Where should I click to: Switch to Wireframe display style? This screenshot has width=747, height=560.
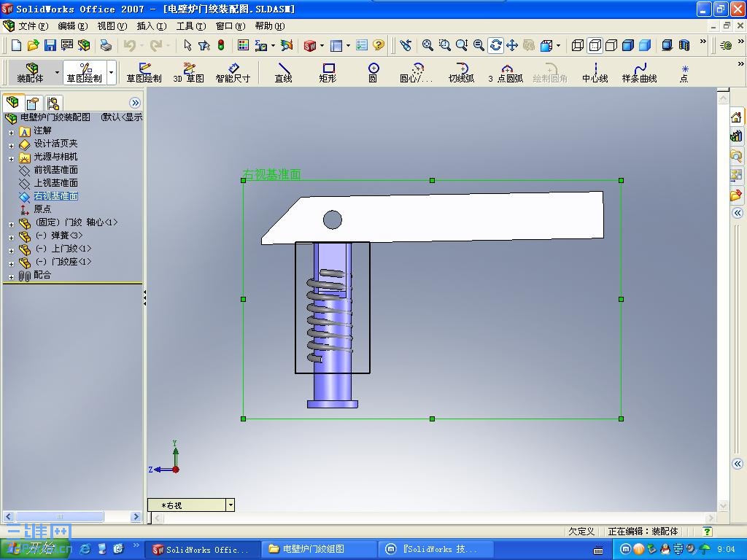578,45
